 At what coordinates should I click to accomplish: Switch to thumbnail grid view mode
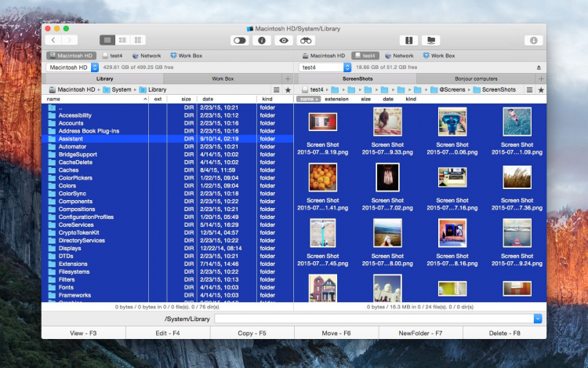(138, 40)
